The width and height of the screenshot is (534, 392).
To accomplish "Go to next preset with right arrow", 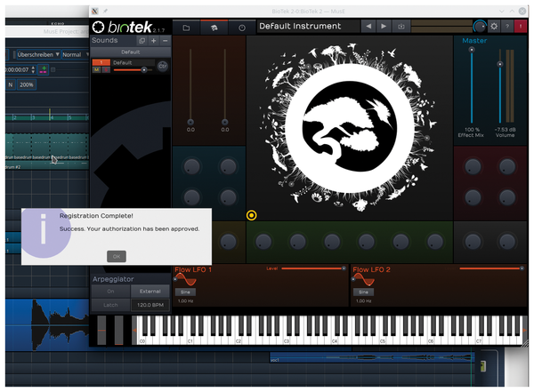I will click(384, 26).
